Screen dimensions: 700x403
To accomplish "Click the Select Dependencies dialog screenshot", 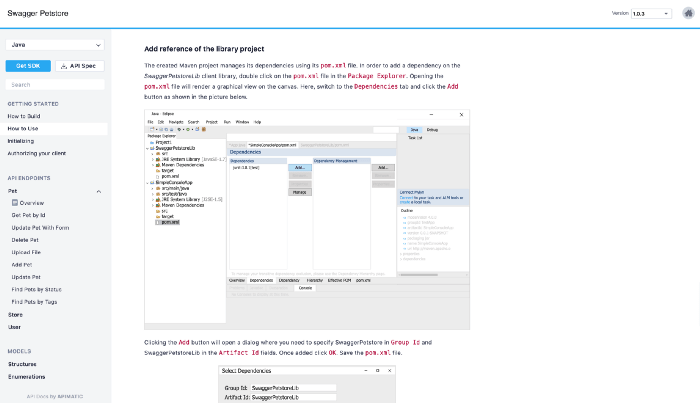I will (307, 384).
